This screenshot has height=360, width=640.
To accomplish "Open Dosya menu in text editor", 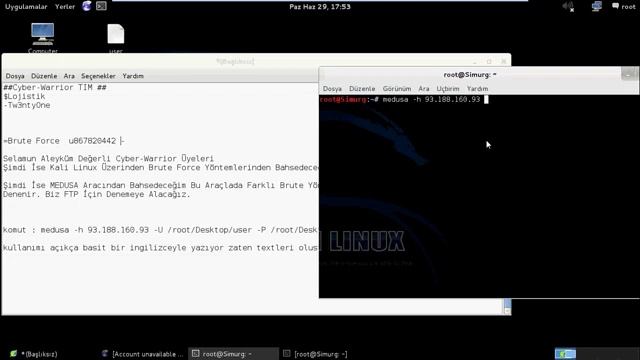I will pyautogui.click(x=15, y=76).
